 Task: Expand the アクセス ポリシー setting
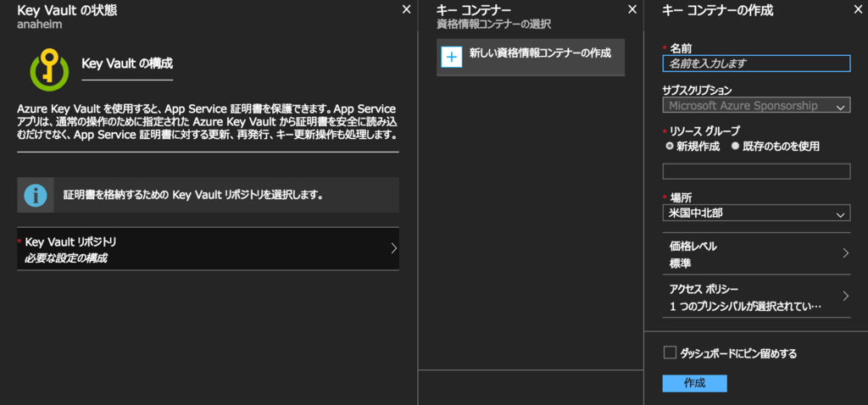(756, 297)
